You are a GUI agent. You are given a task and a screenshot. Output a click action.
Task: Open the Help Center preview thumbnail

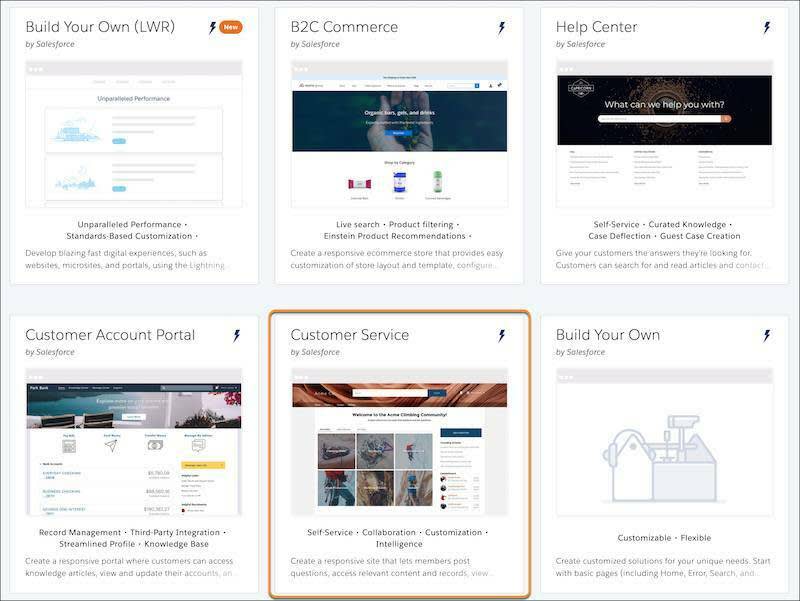click(x=664, y=134)
